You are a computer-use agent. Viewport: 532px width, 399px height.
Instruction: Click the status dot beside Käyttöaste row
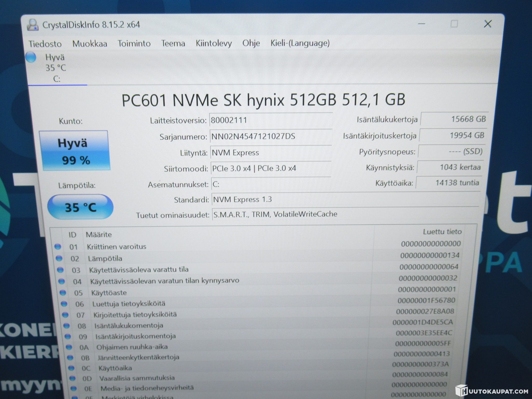coord(63,292)
